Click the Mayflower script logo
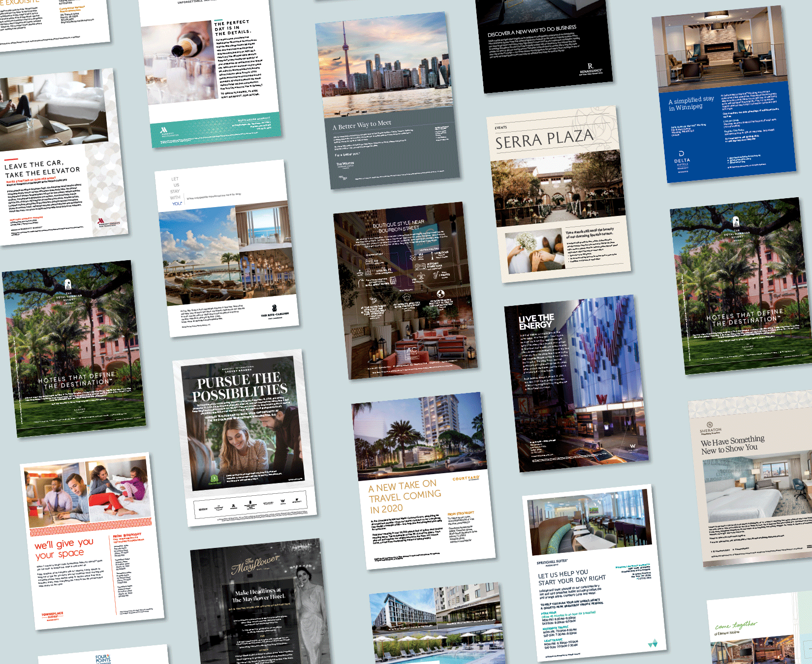The image size is (812, 664). click(x=255, y=565)
